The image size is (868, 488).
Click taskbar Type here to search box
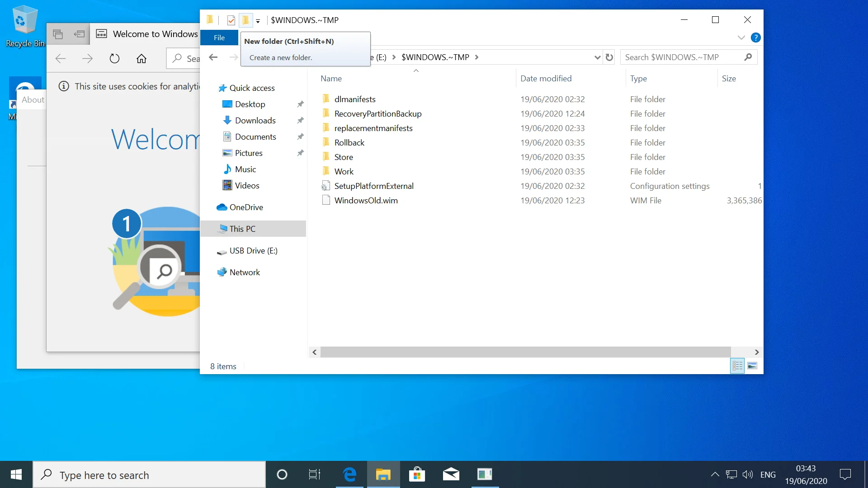pyautogui.click(x=149, y=474)
